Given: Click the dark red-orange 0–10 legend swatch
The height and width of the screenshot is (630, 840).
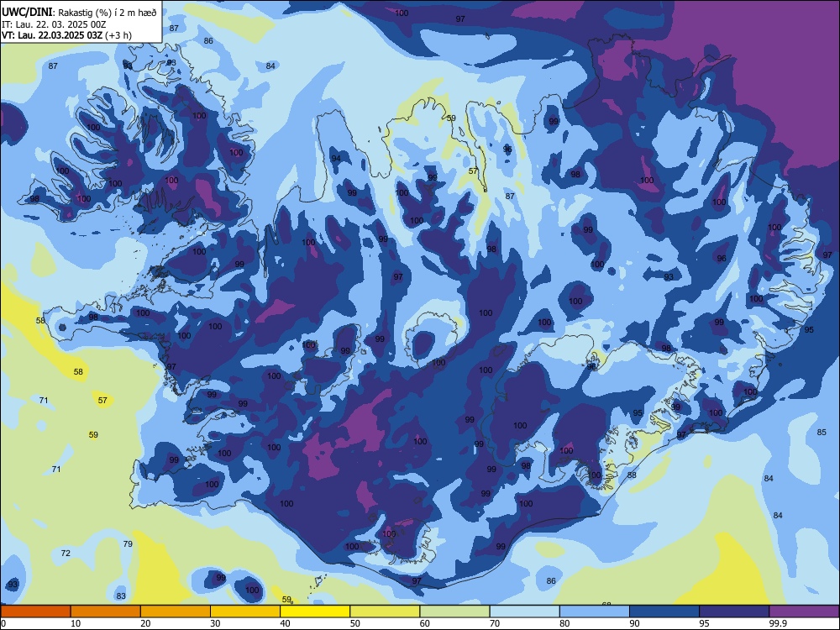Looking at the screenshot, I should [x=35, y=612].
